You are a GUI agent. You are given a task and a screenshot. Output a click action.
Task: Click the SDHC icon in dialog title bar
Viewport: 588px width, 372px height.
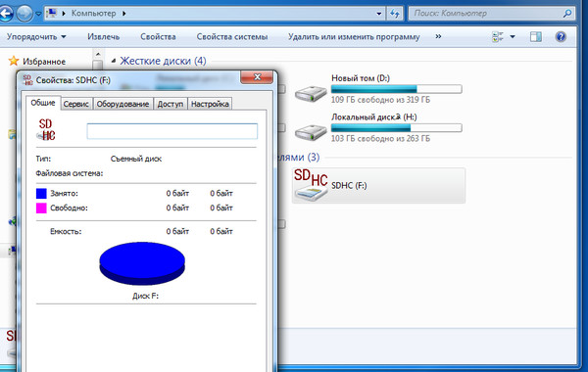point(27,80)
